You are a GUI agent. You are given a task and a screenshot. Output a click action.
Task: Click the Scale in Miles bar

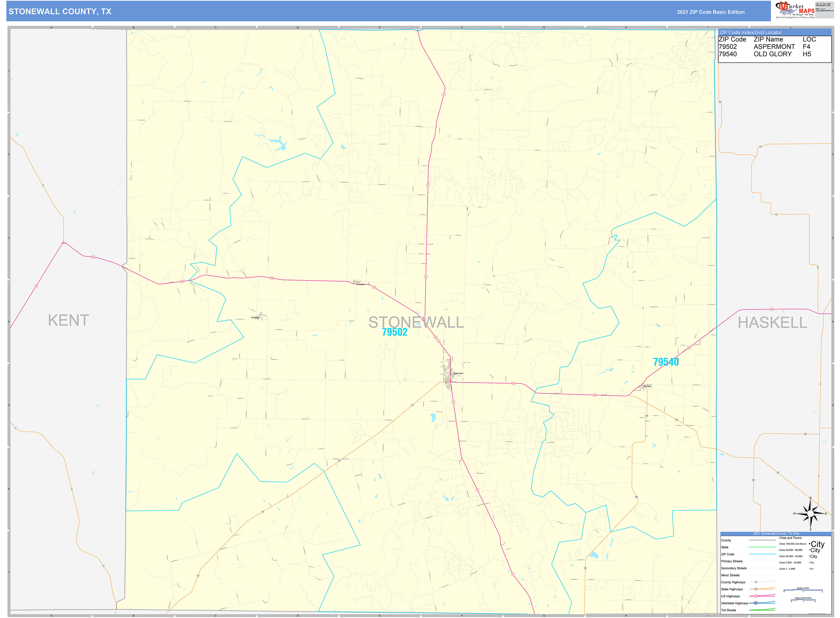pyautogui.click(x=803, y=589)
